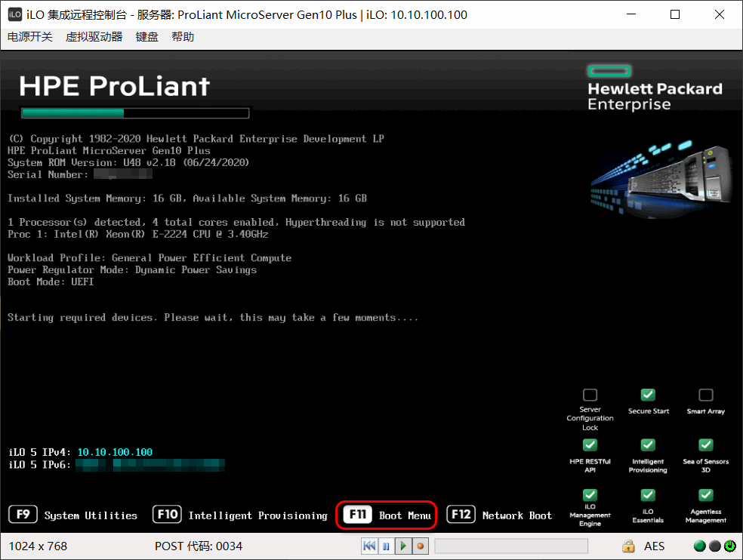Viewport: 743px width, 560px height.
Task: Click the green status LED indicator
Action: (699, 546)
